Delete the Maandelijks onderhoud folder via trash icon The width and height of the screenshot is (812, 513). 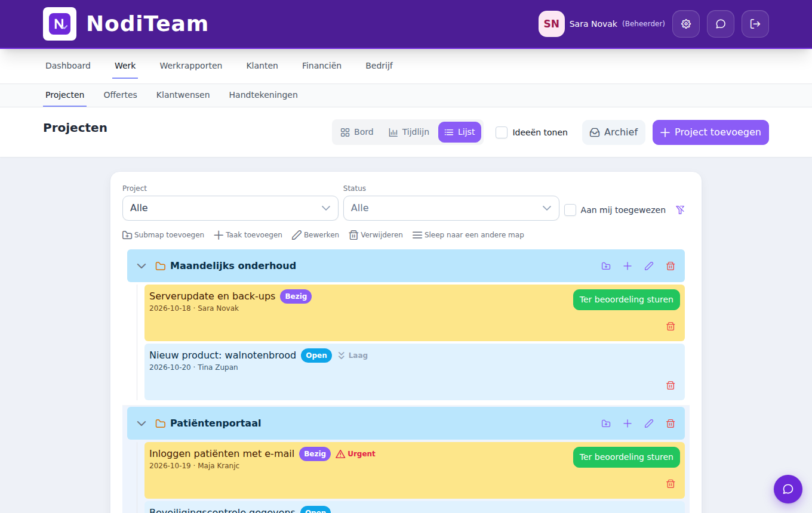[x=670, y=266]
